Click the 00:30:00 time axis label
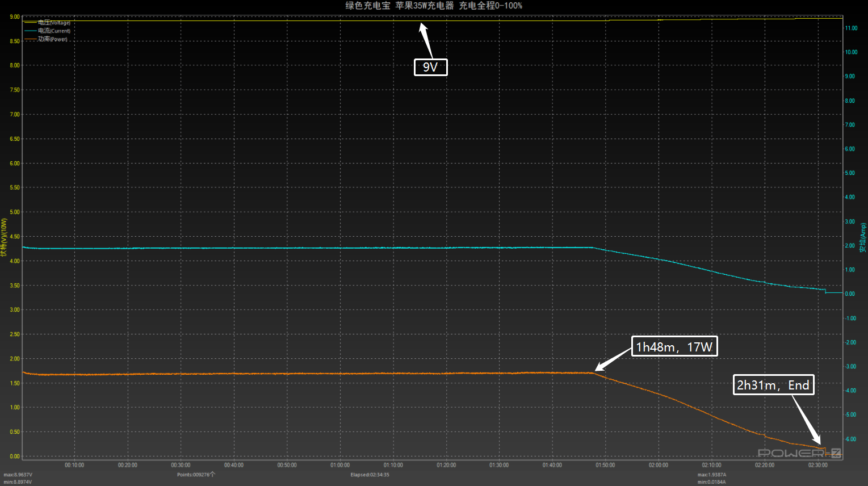The height and width of the screenshot is (486, 868). point(181,465)
